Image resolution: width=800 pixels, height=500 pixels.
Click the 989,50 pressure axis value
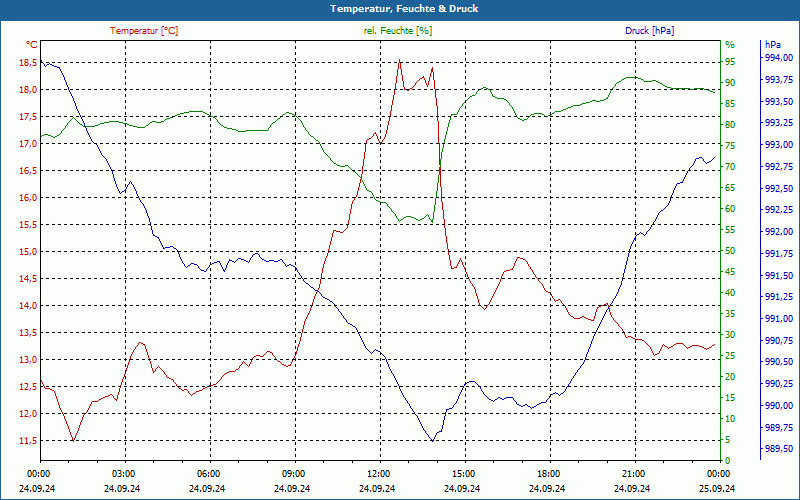pos(779,448)
